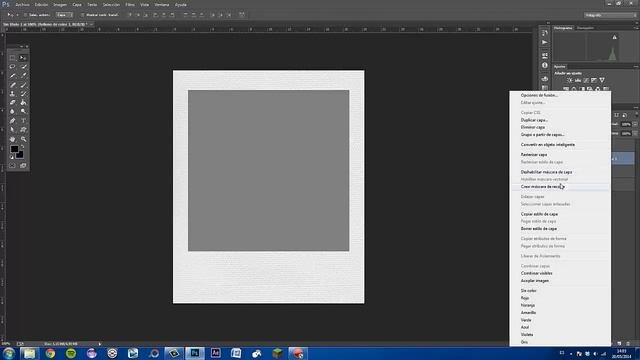Screen dimensions: 640x360
Task: Select the Type tool
Action: pos(23,121)
